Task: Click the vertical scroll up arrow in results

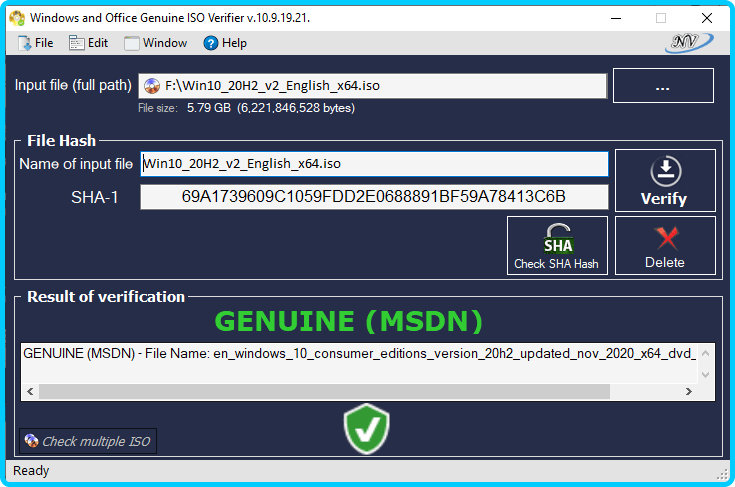Action: pos(705,353)
